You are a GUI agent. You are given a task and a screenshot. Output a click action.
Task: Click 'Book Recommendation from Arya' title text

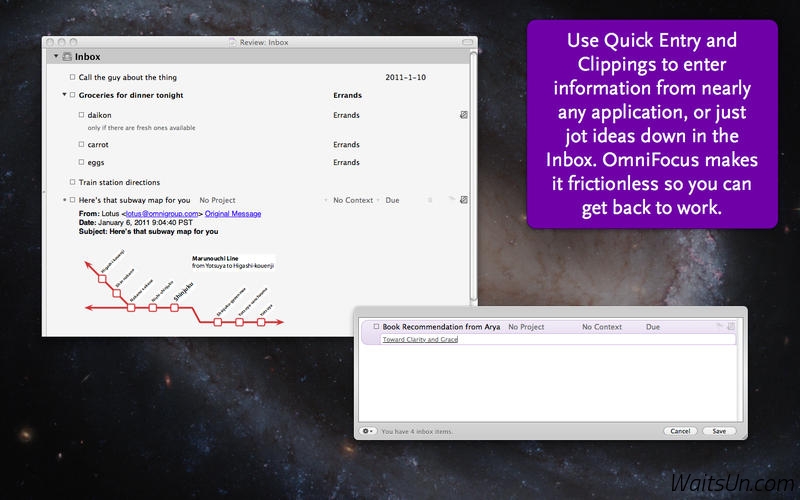click(441, 327)
